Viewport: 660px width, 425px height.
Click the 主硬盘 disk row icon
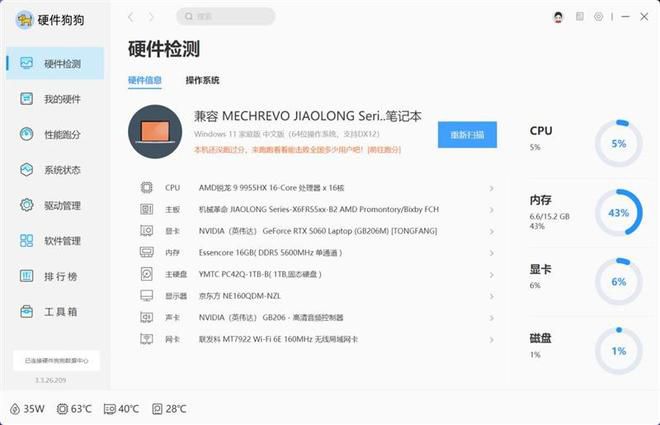click(x=146, y=274)
